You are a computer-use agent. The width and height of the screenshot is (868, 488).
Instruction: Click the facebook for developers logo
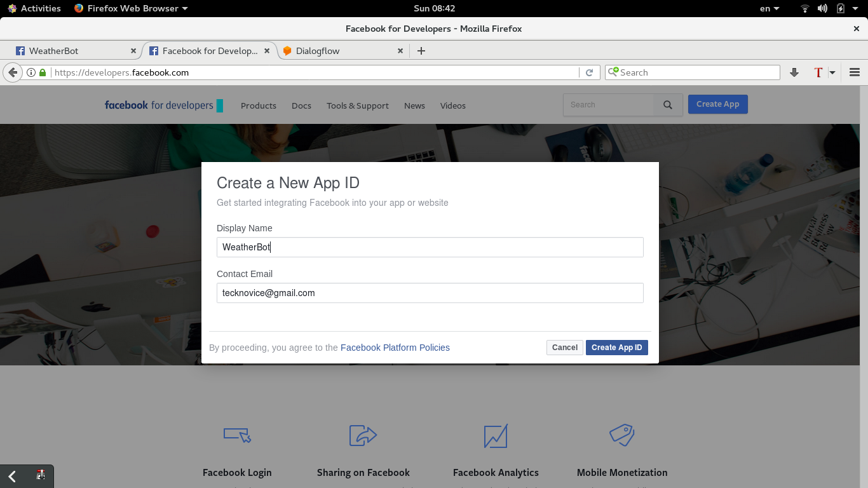click(x=164, y=105)
